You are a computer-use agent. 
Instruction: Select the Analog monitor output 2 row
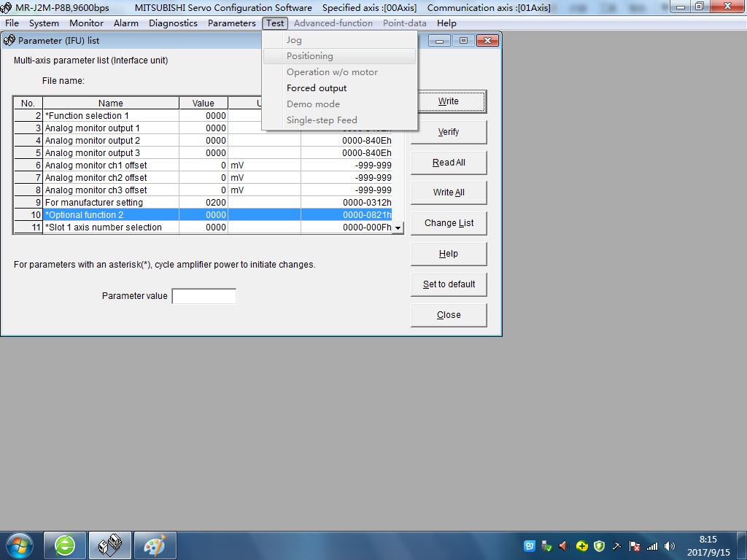(111, 141)
